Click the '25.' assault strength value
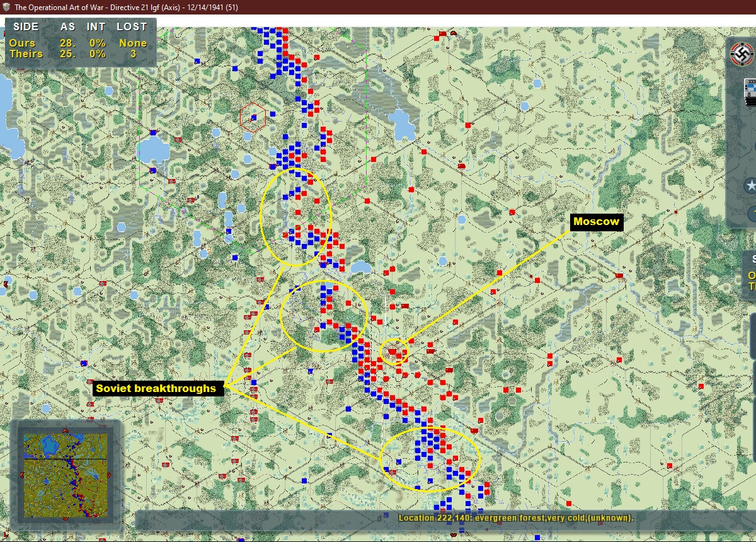Screen dimensions: 756x542 68,54
